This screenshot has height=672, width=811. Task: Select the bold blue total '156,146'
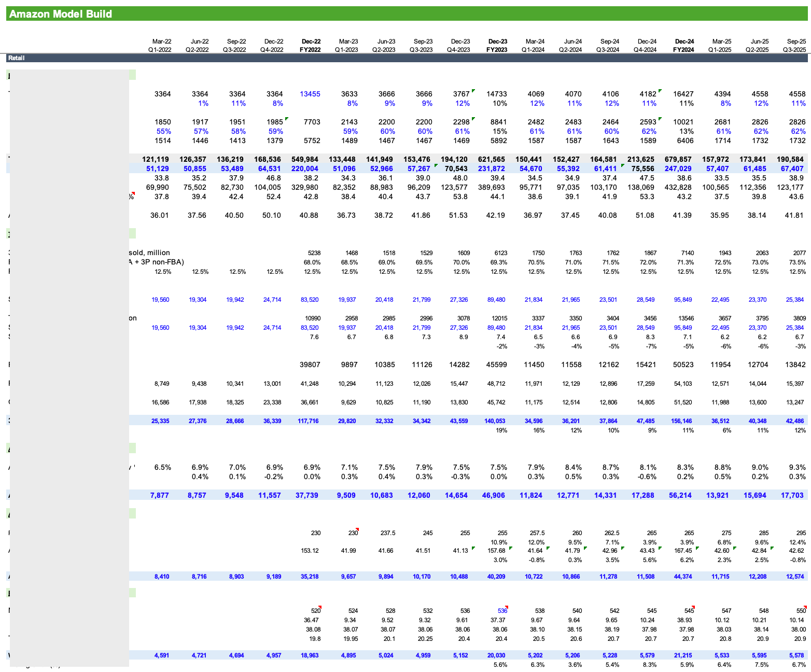click(x=681, y=421)
